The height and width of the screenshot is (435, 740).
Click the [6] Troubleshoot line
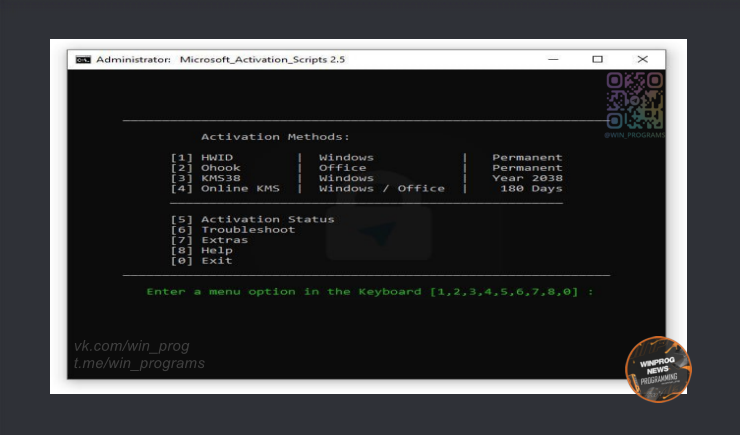pyautogui.click(x=233, y=230)
